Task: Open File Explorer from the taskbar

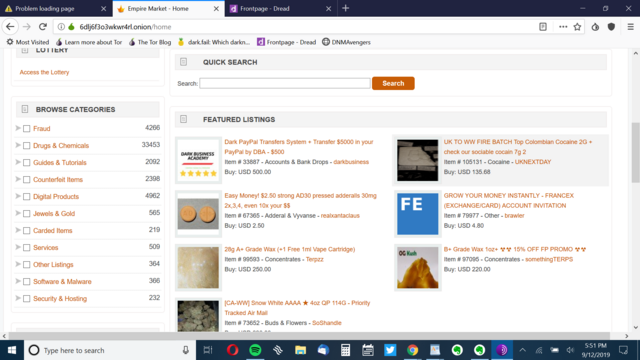Action: (x=300, y=350)
